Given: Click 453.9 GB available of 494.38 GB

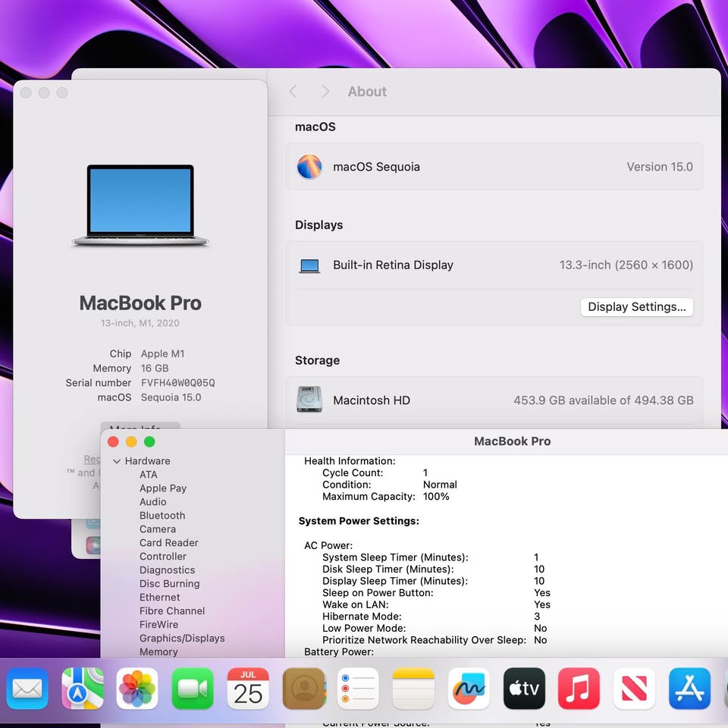Looking at the screenshot, I should [x=604, y=400].
